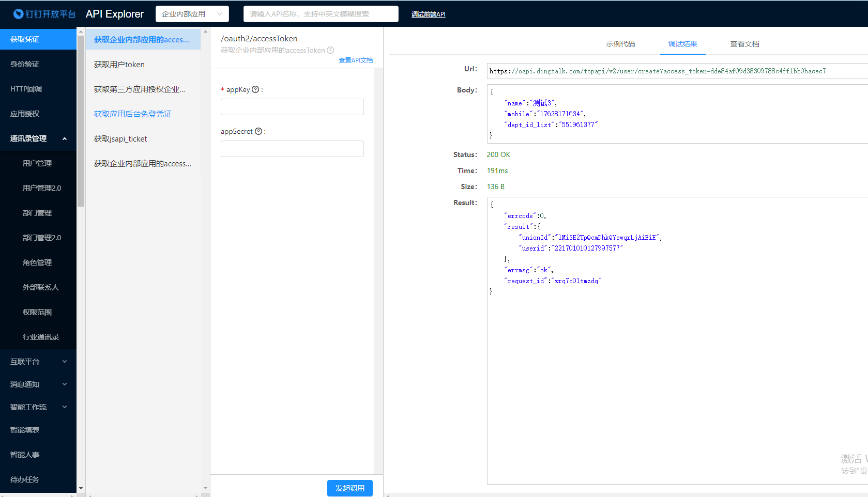Switch to the 查看文档 tab
This screenshot has width=868, height=497.
coord(744,44)
